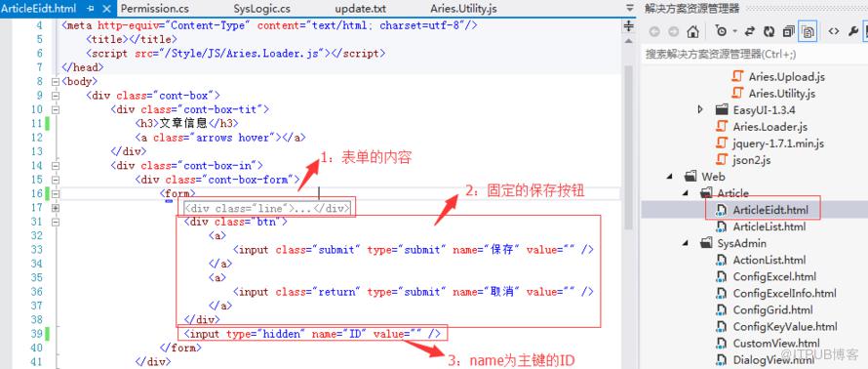This screenshot has height=369, width=868.
Task: Toggle the show all files icon
Action: click(808, 32)
